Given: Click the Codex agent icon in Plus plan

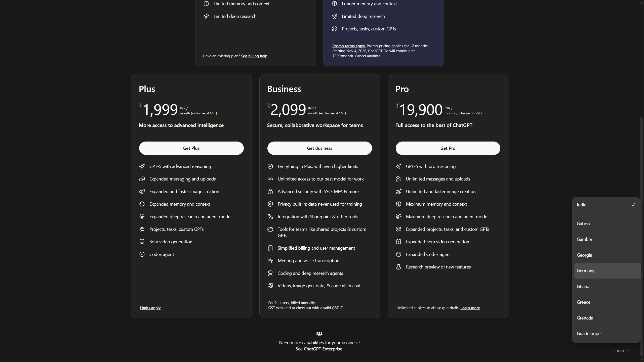Looking at the screenshot, I should pos(142,254).
